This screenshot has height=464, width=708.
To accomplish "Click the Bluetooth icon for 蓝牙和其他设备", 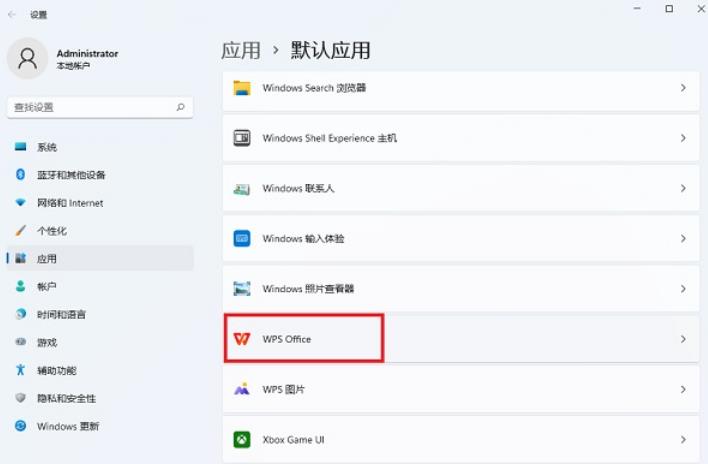I will 20,174.
